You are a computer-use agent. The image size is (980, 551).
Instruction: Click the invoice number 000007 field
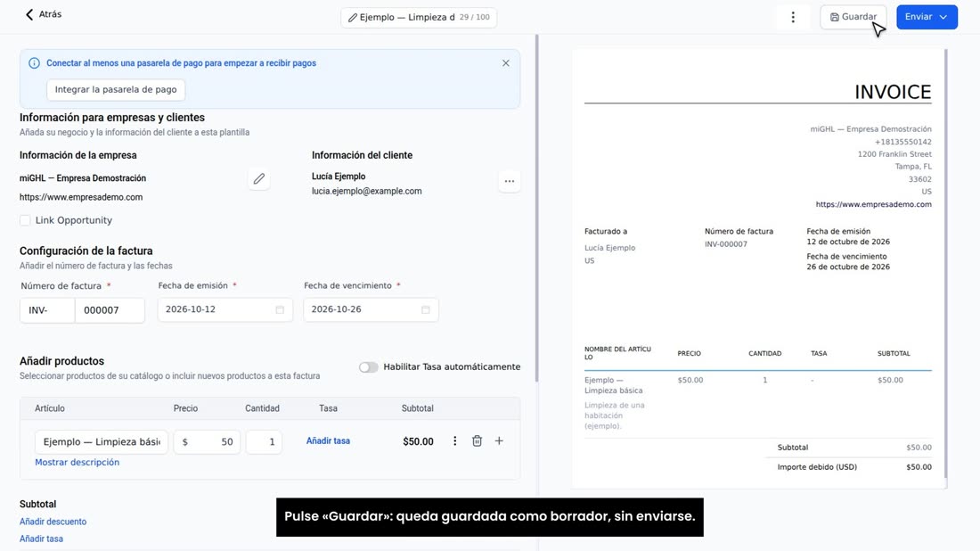(110, 310)
